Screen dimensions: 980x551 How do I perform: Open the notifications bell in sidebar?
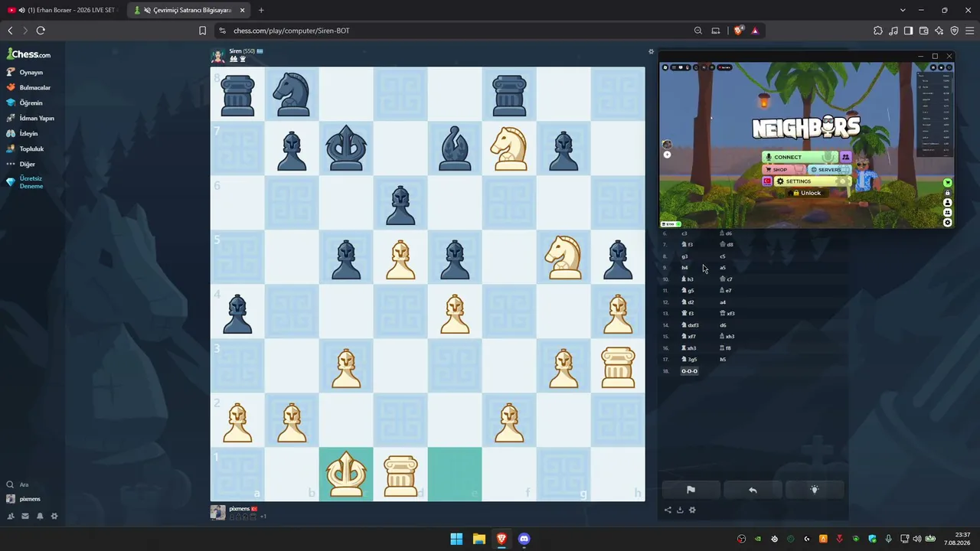point(40,516)
